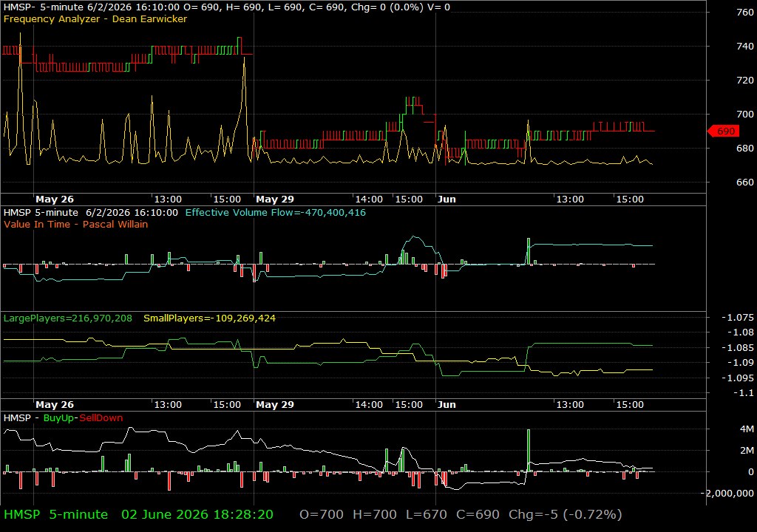The width and height of the screenshot is (757, 532).
Task: Click 'Effective Volume Flow=-470,400,416' label
Action: tap(275, 212)
